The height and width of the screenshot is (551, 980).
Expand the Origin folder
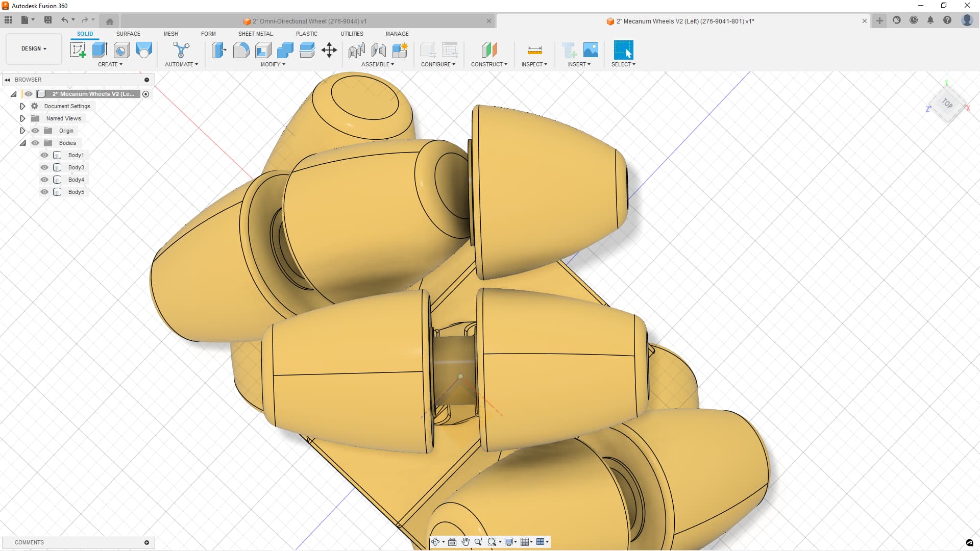(x=22, y=131)
